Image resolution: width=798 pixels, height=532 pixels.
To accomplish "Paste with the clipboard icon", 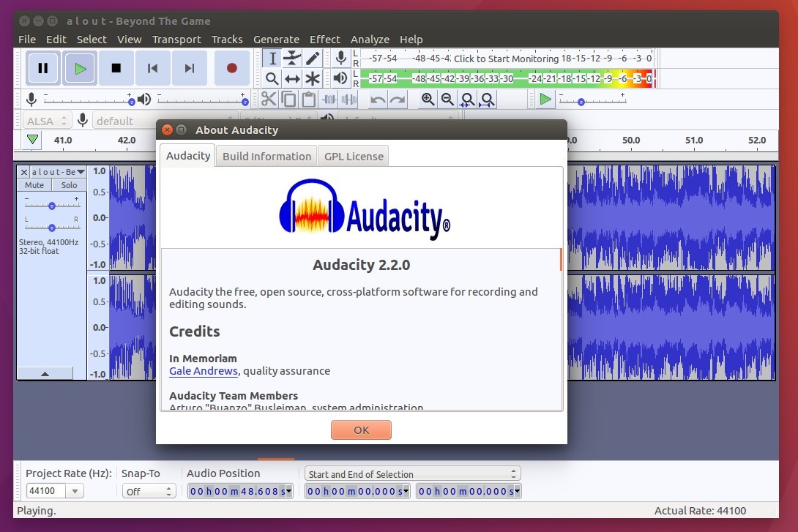I will (x=308, y=100).
